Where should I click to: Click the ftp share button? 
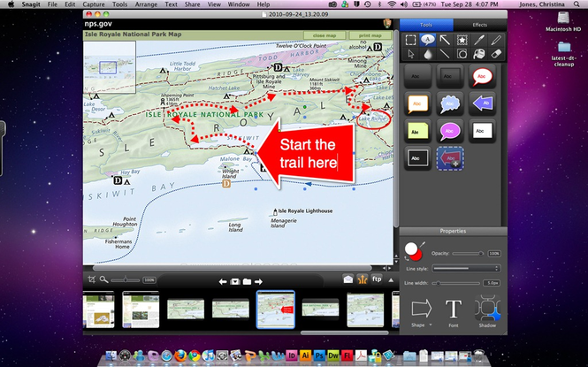click(x=377, y=279)
